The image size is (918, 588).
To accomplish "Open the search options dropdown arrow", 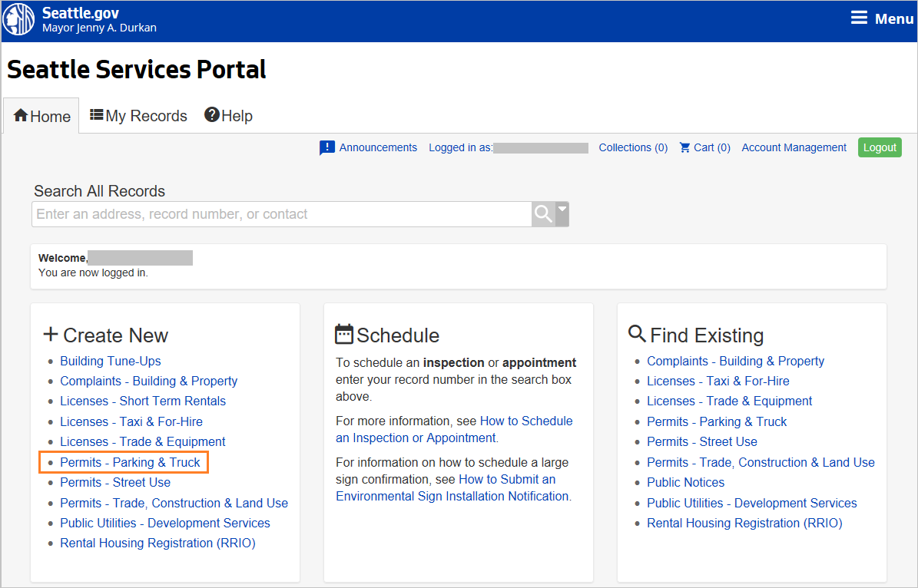I will pos(562,213).
